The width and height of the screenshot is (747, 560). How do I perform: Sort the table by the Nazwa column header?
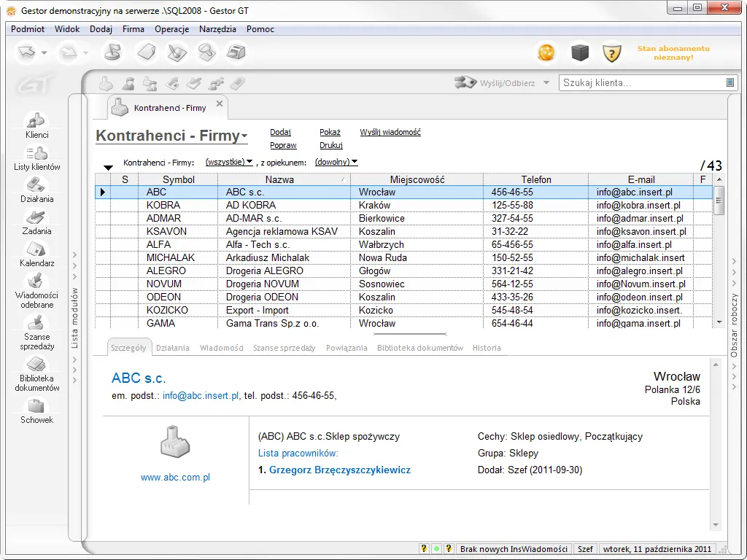click(x=284, y=179)
